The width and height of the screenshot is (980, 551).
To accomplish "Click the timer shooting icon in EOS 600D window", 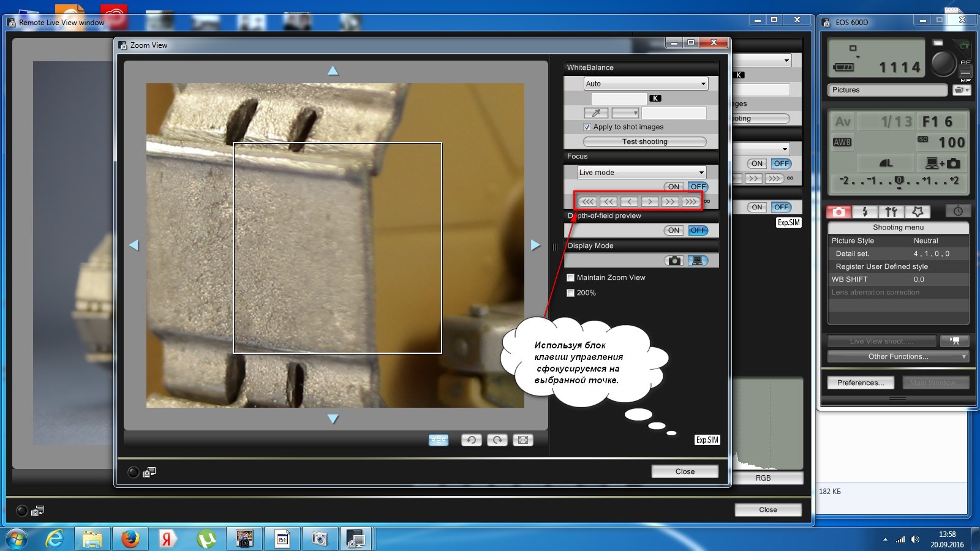I will pos(958,211).
